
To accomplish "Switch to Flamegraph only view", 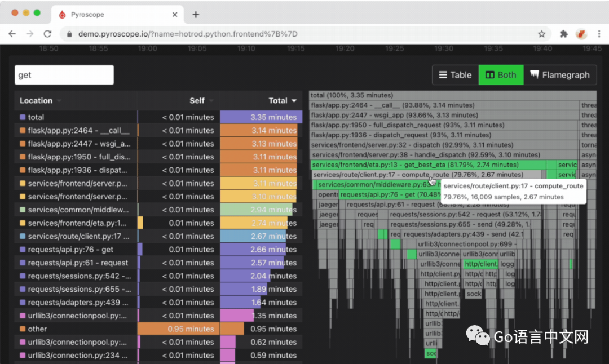I will point(560,75).
